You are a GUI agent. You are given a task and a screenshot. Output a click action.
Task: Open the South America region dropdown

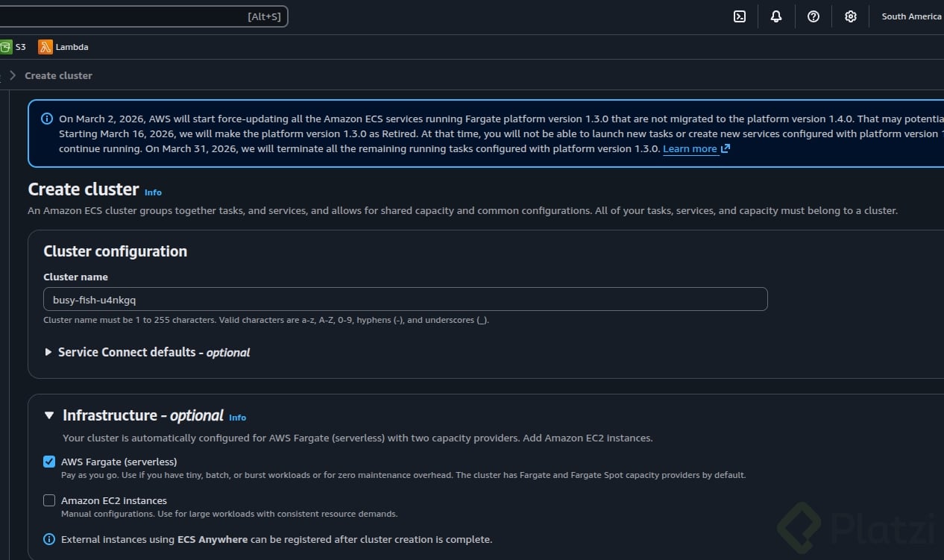[x=911, y=16]
